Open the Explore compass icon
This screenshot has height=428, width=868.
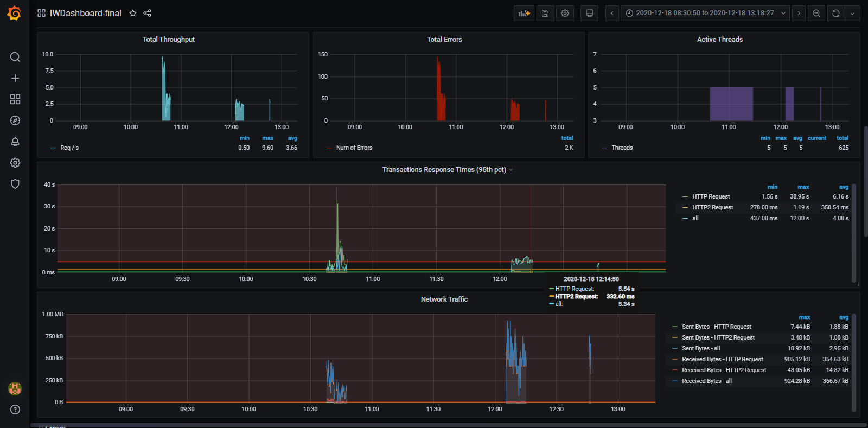[x=15, y=120]
